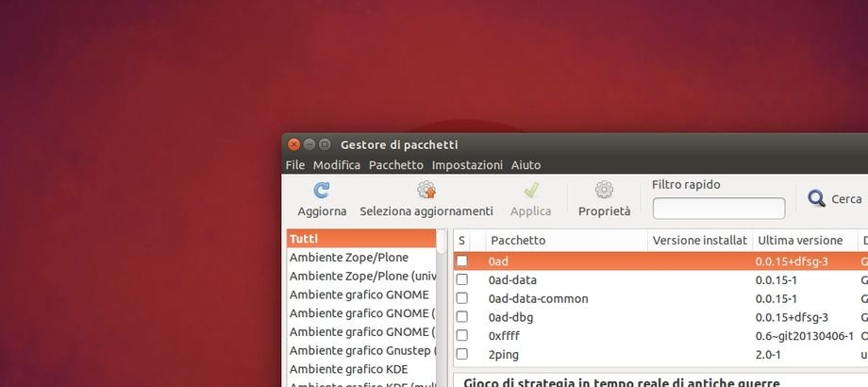Mark the checkbox beside 0ad-data
This screenshot has height=387, width=868.
[461, 279]
